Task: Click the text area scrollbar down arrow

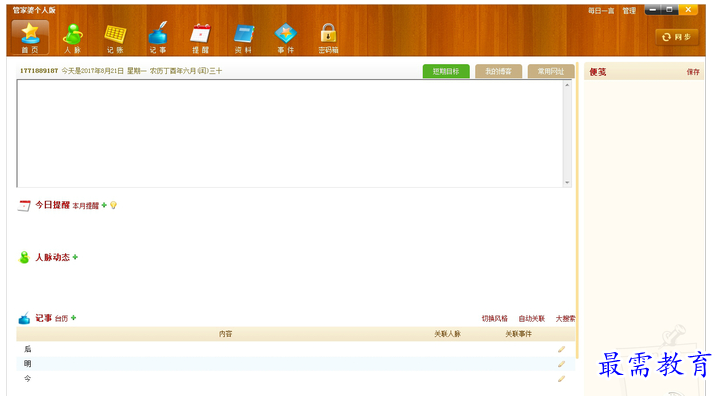Action: coord(568,182)
